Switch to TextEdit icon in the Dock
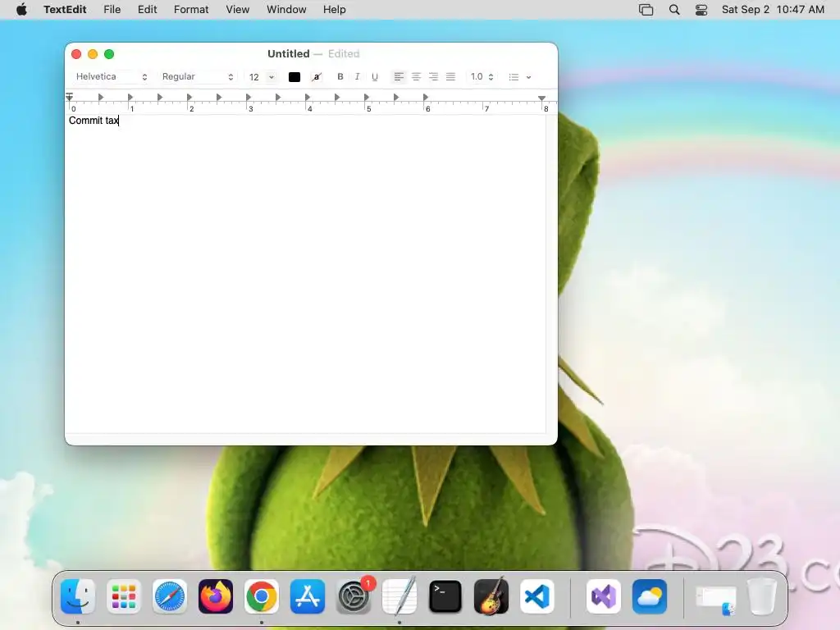The height and width of the screenshot is (630, 840). click(x=399, y=596)
